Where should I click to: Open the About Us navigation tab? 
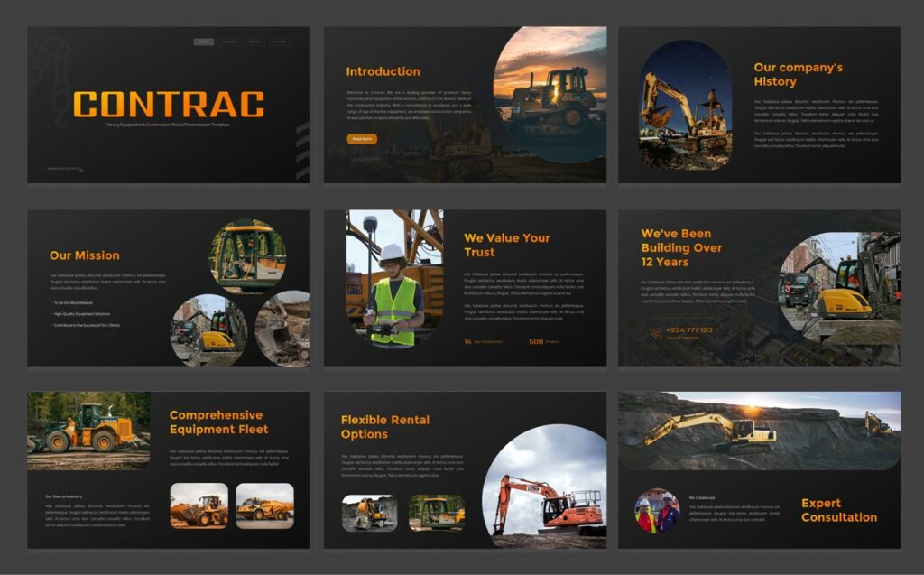[229, 41]
